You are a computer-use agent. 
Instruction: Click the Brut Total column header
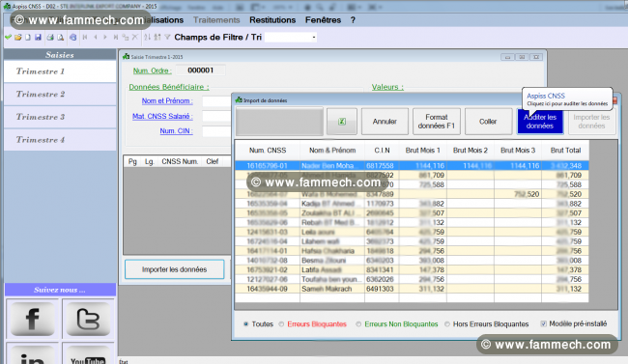pyautogui.click(x=565, y=151)
